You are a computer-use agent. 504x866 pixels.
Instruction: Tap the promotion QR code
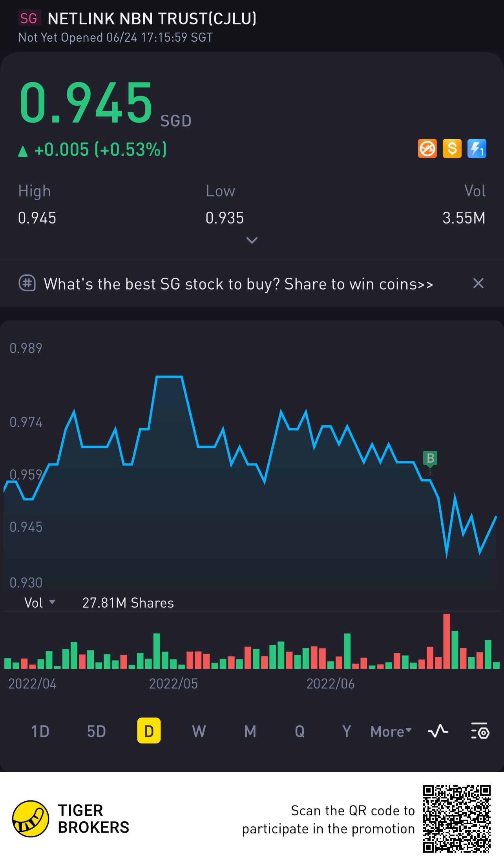click(457, 818)
